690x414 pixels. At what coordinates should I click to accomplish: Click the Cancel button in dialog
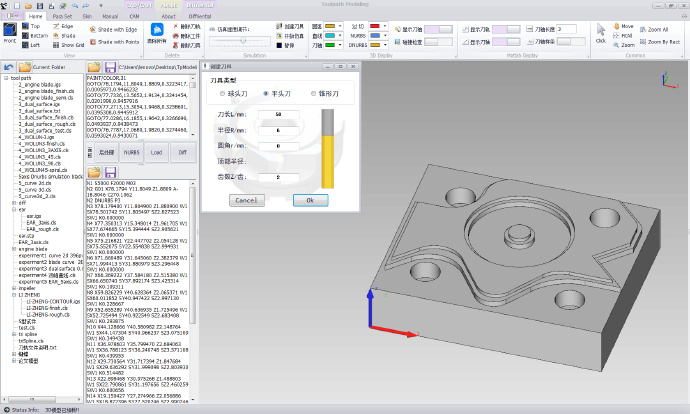point(245,200)
